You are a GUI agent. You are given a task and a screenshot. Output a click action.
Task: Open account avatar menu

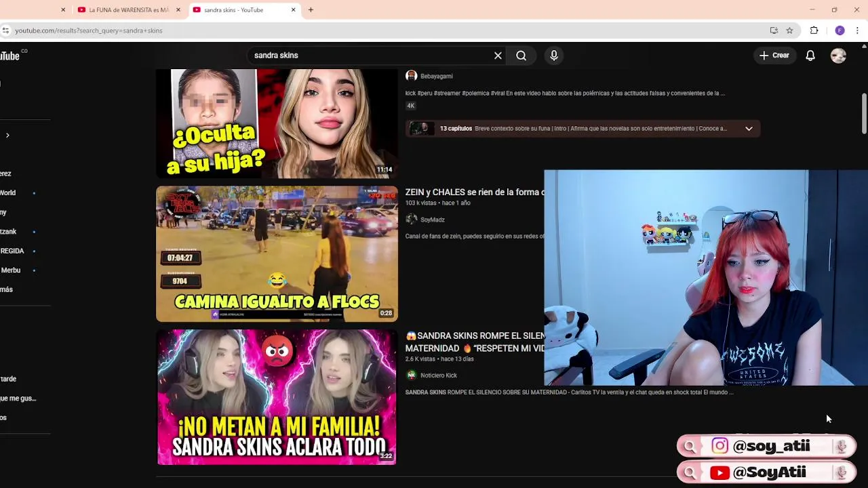(x=838, y=56)
